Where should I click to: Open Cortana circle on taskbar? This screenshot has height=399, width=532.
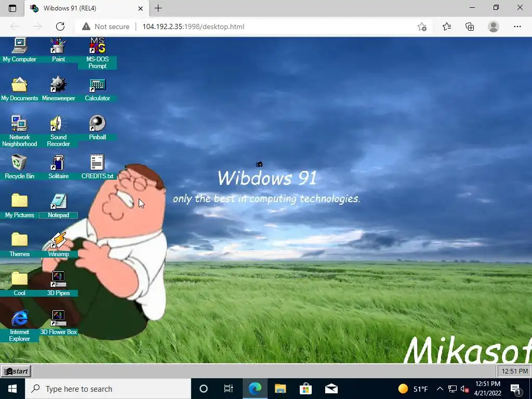204,389
